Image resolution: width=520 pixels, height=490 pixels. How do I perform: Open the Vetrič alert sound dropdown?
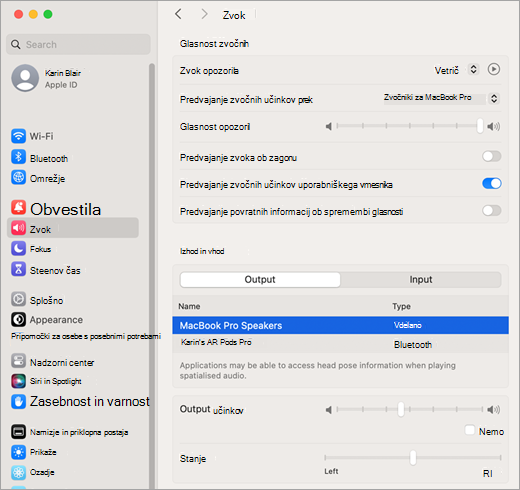pyautogui.click(x=473, y=69)
